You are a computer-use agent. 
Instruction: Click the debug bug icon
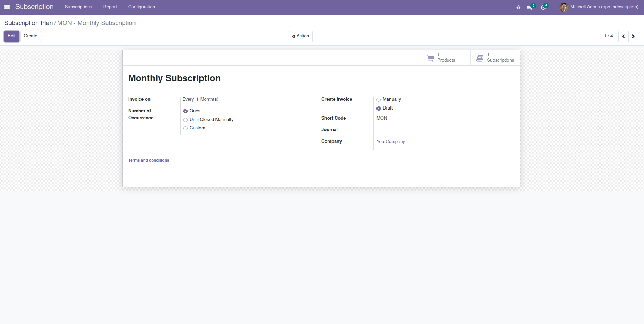point(518,7)
